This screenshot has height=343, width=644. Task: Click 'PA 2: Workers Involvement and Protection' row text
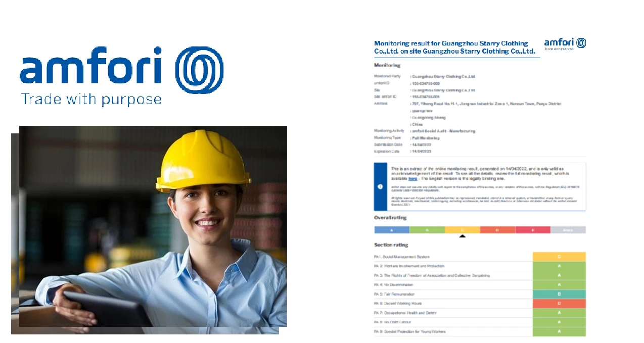[409, 266]
